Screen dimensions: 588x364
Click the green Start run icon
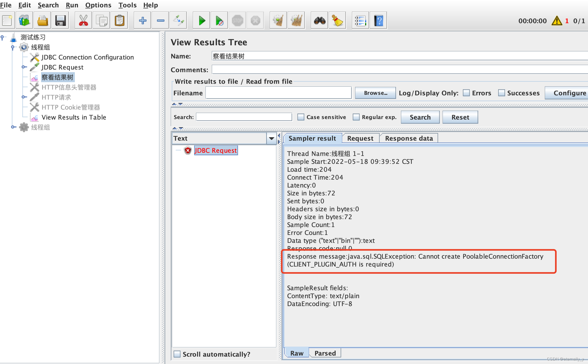click(x=202, y=21)
